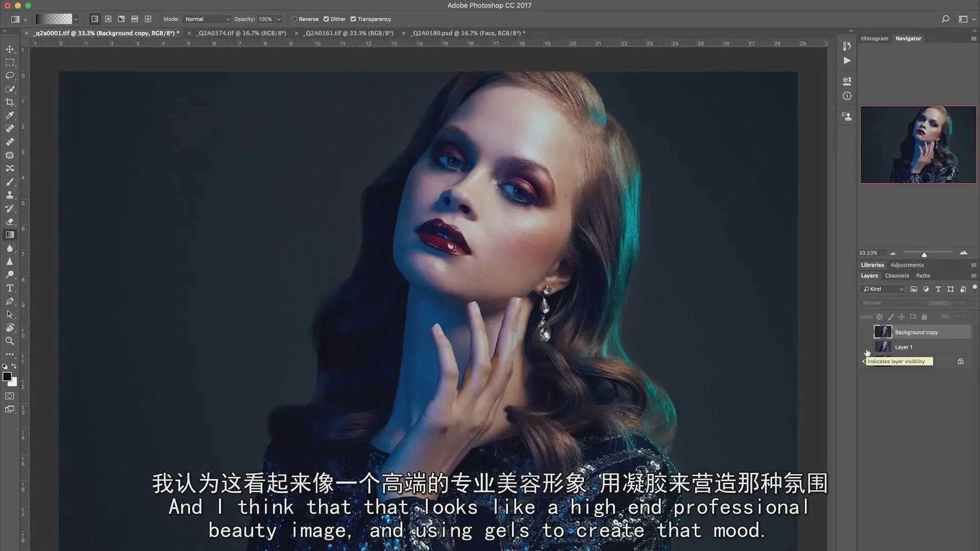Select the Layer 1 thumbnail

click(x=883, y=347)
